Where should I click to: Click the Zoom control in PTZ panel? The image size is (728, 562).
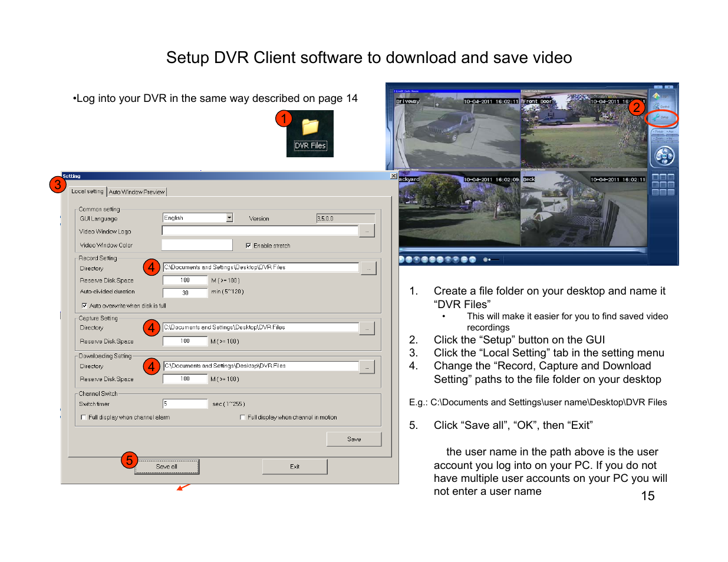tap(659, 138)
